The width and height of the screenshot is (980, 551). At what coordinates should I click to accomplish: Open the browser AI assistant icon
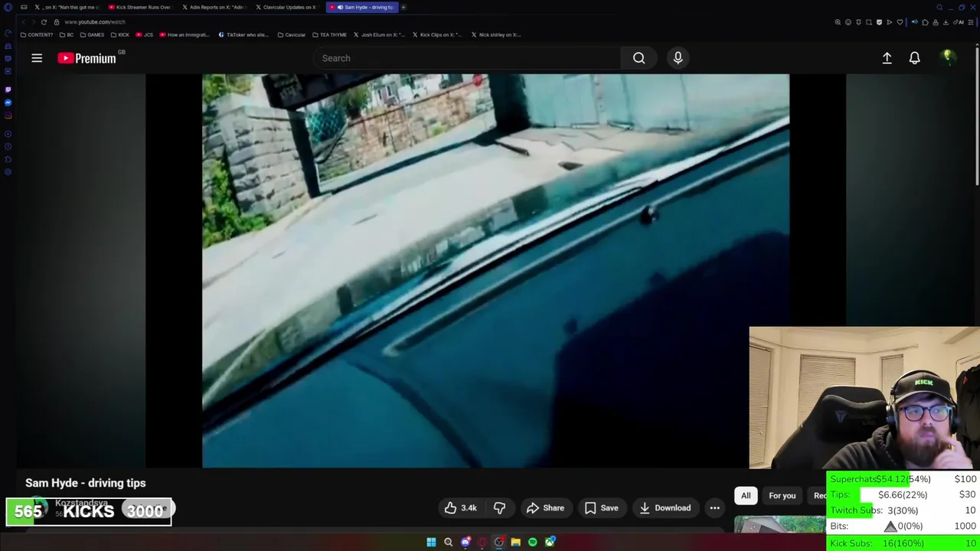pos(959,22)
